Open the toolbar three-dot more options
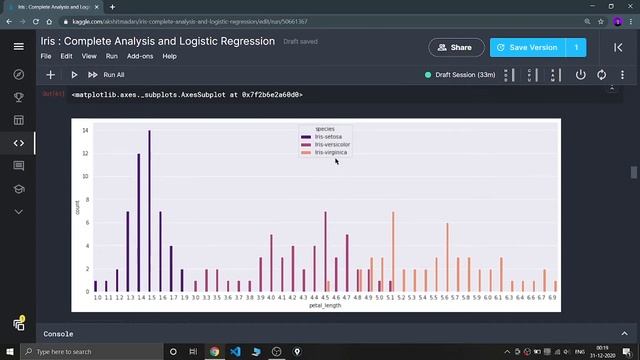This screenshot has height=360, width=640. [622, 75]
